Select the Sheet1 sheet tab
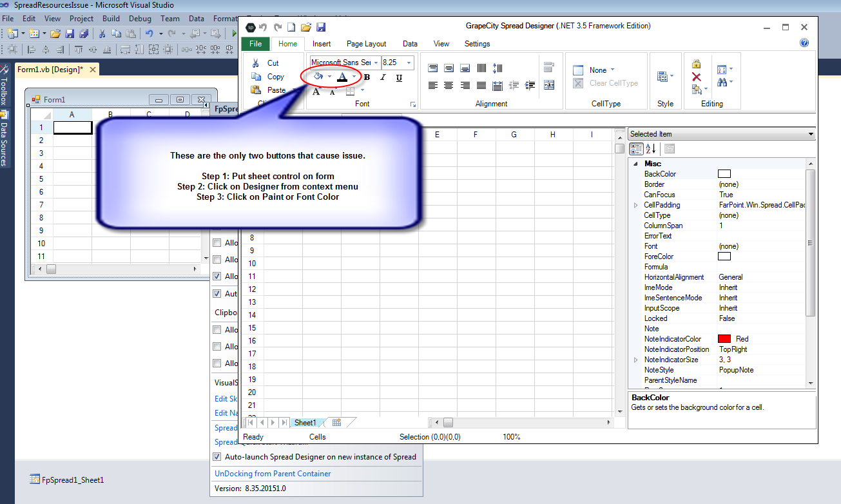The width and height of the screenshot is (841, 504). [x=305, y=423]
